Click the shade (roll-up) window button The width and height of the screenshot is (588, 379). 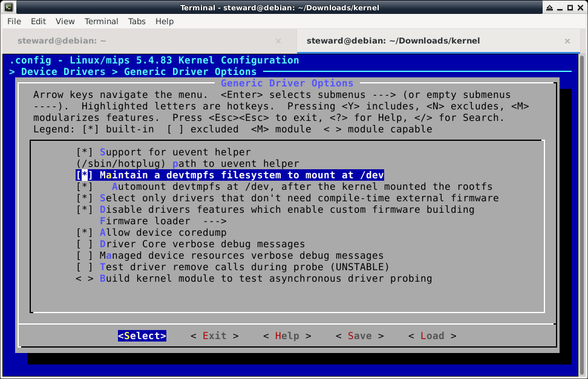point(549,7)
